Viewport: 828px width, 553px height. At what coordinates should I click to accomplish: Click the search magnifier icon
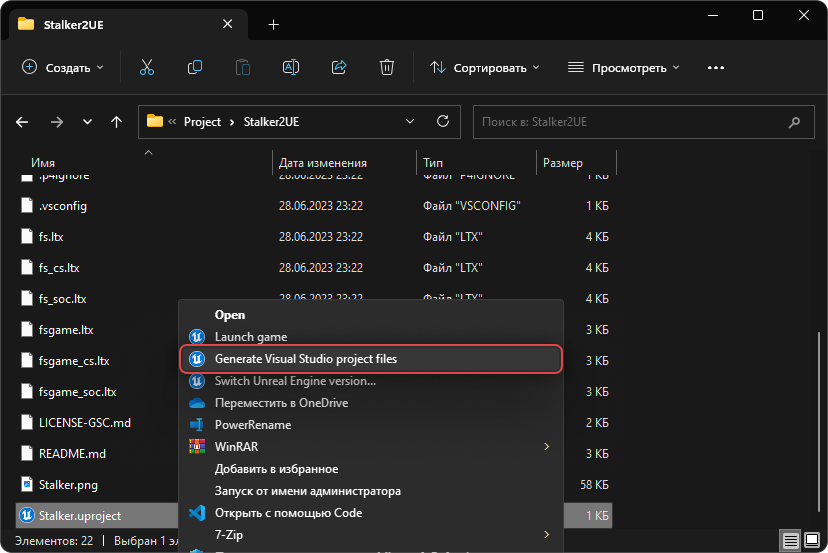point(794,123)
